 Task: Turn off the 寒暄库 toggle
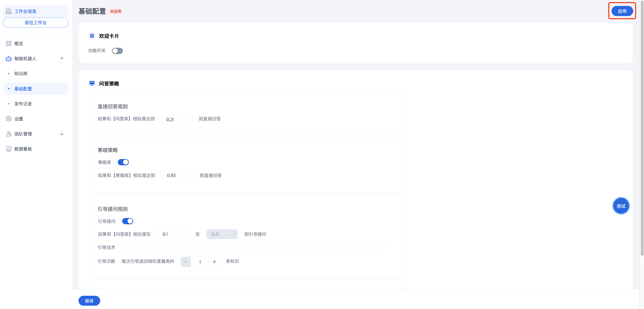pyautogui.click(x=123, y=162)
